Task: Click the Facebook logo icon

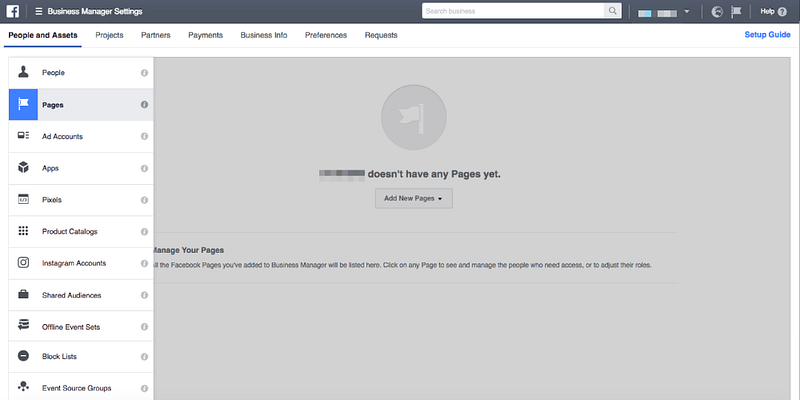Action: 13,11
